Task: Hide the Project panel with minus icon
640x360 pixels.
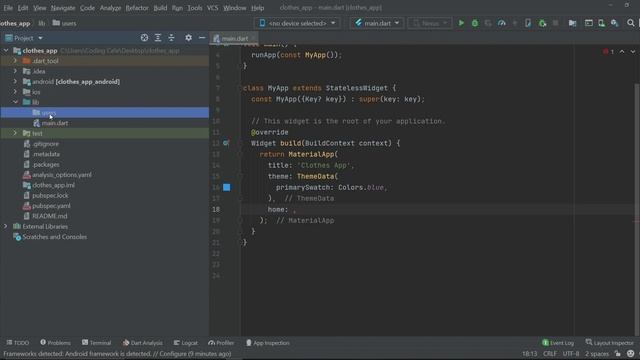Action: click(x=202, y=38)
